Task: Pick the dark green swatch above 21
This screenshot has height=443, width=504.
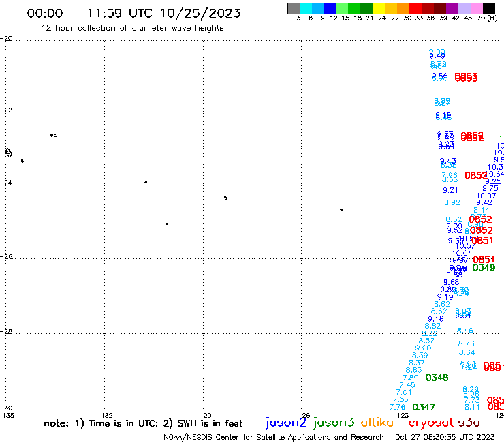Action: tap(366, 8)
